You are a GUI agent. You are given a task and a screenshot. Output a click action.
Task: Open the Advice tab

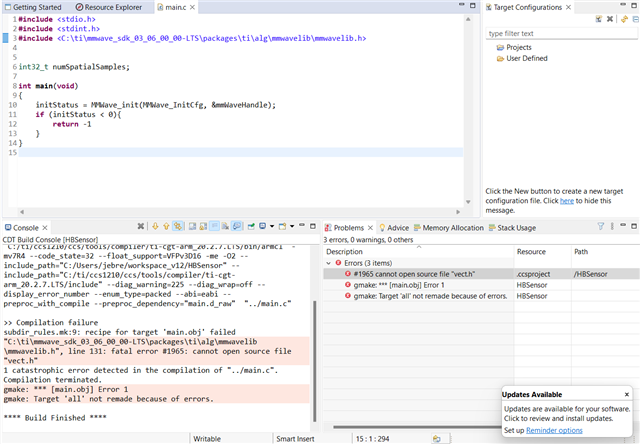394,228
